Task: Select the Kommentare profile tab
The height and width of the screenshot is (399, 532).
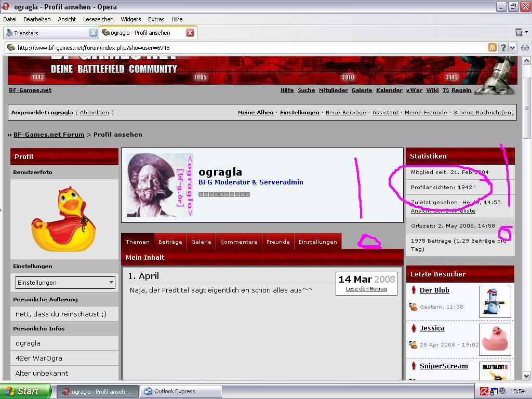Action: point(239,242)
